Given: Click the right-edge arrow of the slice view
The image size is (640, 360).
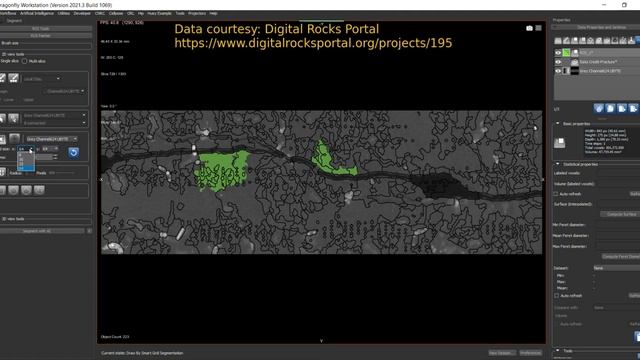Looking at the screenshot, I should 543,180.
